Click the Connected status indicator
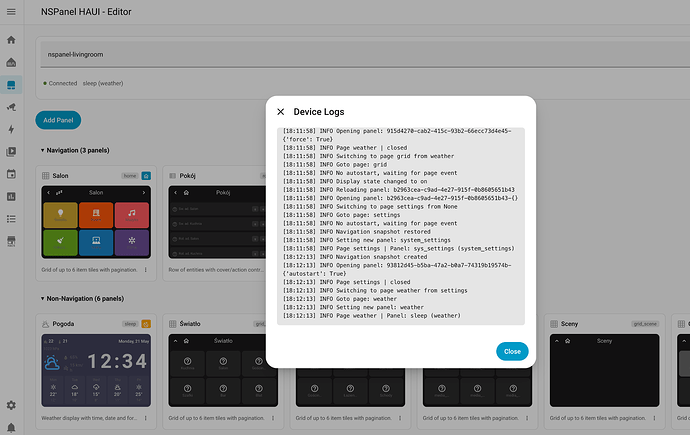 tap(60, 83)
